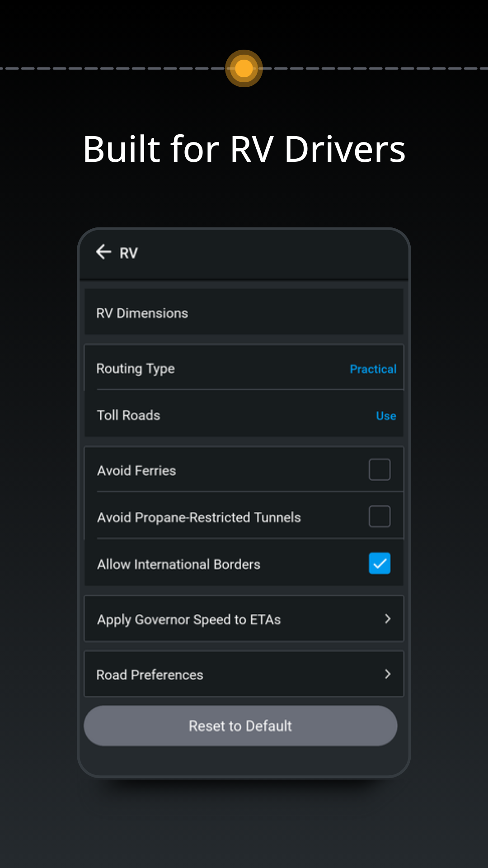The height and width of the screenshot is (868, 488).
Task: Click the Avoid Ferries checkbox icon
Action: pyautogui.click(x=380, y=470)
